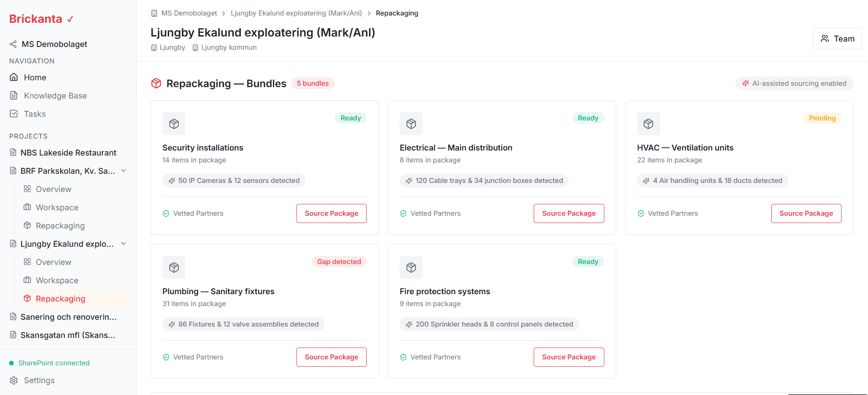Viewport: 868px width, 395px height.
Task: Click the Knowledge Base document icon
Action: pos(14,96)
